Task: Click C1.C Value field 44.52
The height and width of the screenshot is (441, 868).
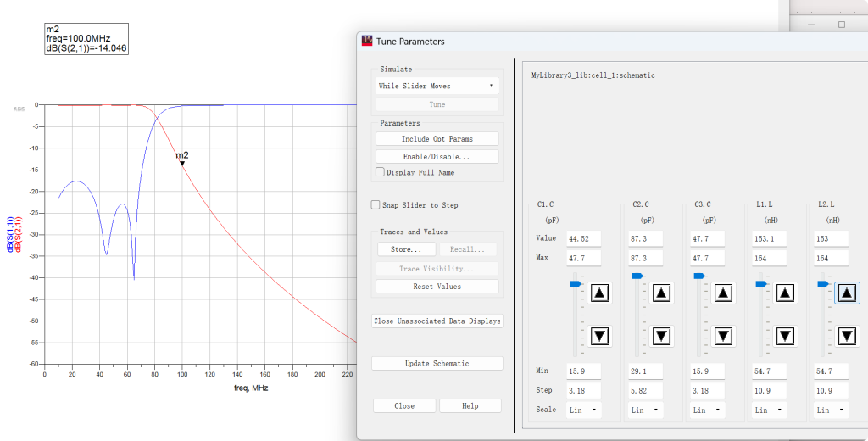Action: (583, 239)
